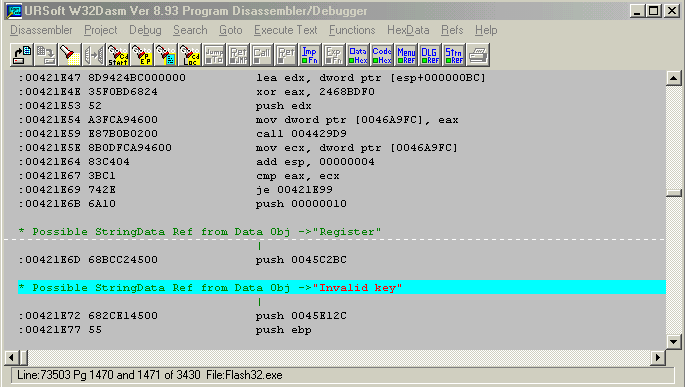
Task: Select the line "push 00000010"
Action: 183,204
